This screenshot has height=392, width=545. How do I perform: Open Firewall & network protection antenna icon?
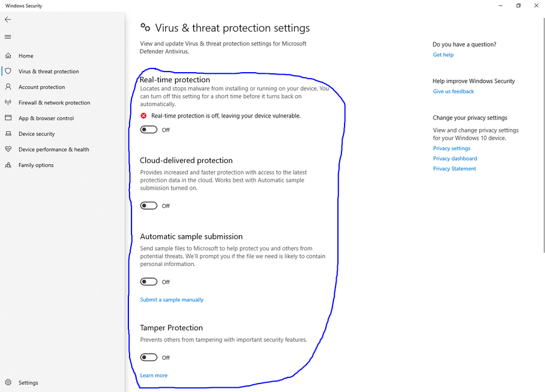coord(8,102)
